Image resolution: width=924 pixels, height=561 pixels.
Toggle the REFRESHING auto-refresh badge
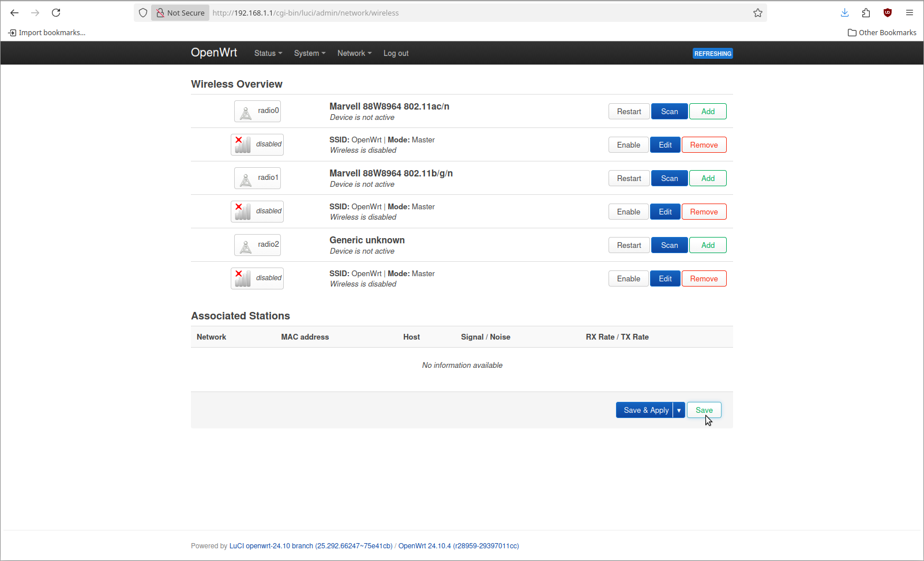point(712,54)
